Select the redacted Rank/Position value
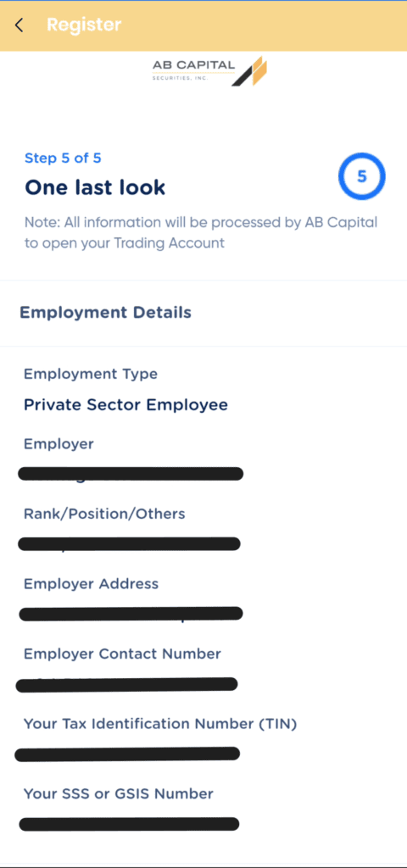This screenshot has height=868, width=407. pos(129,543)
